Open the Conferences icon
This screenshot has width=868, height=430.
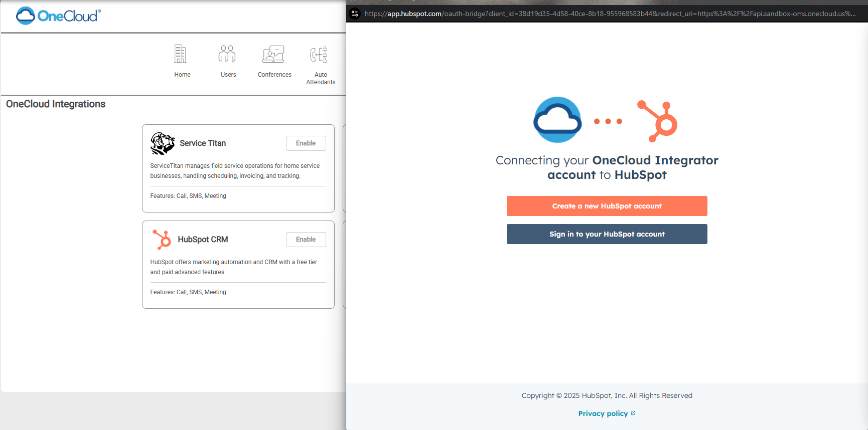tap(273, 54)
